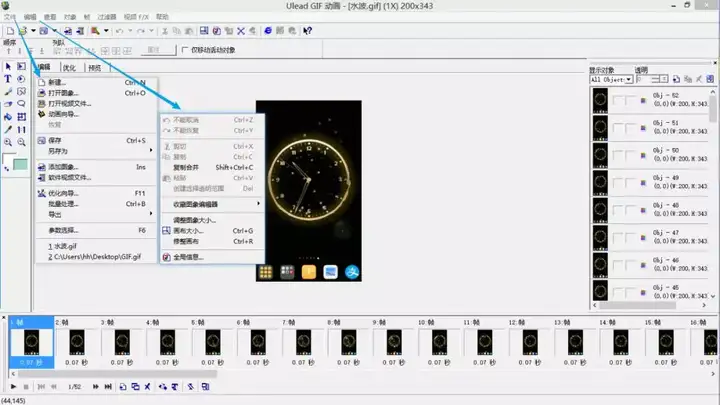Switch to the 预览 tab

tap(95, 68)
